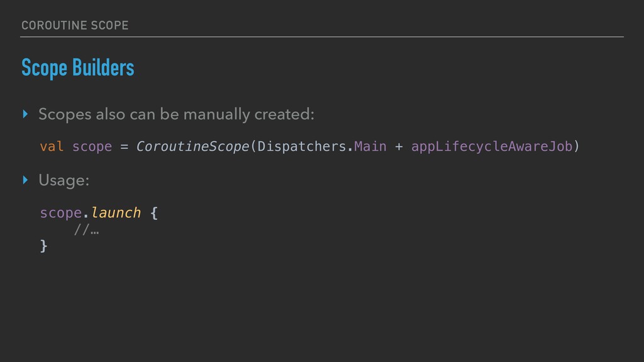Click the 'scope' word before .launch
This screenshot has height=362, width=644.
60,213
